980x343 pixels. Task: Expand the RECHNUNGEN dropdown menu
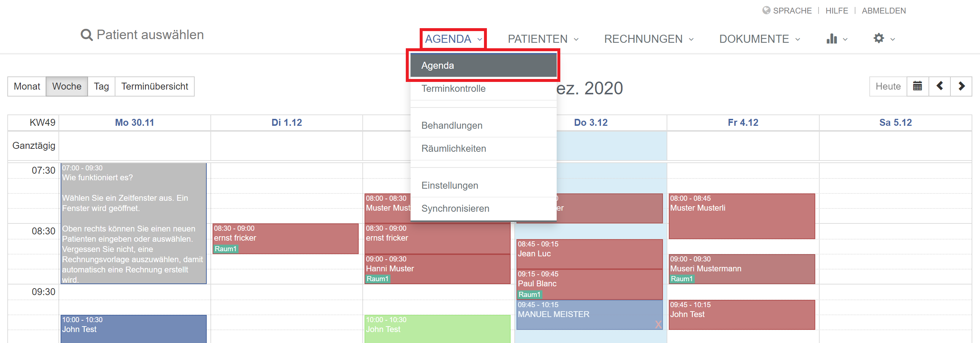click(649, 39)
